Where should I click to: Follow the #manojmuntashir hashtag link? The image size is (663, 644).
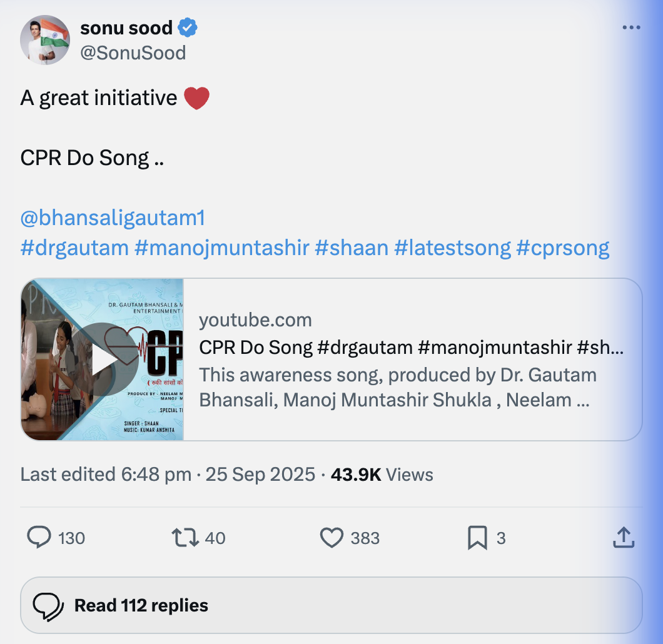click(x=221, y=248)
